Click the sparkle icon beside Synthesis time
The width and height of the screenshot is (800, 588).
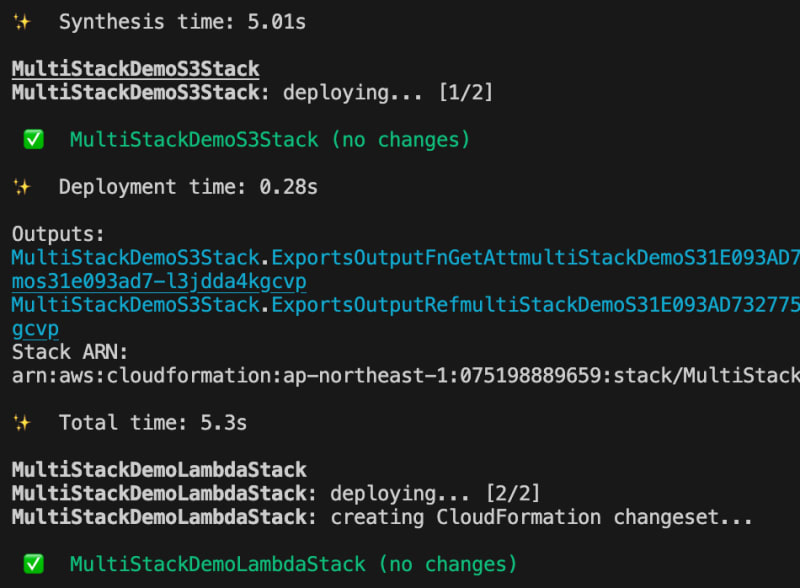click(x=21, y=21)
